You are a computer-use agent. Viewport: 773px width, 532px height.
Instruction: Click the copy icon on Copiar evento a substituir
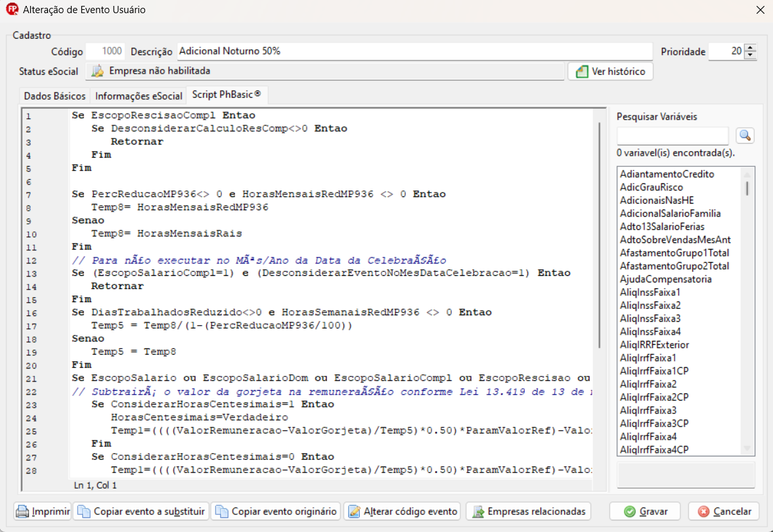(x=84, y=512)
